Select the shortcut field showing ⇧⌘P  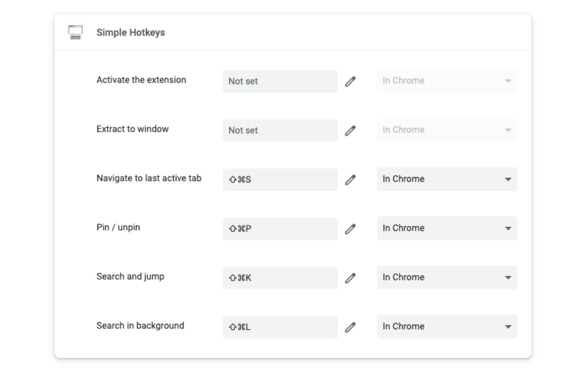[280, 228]
